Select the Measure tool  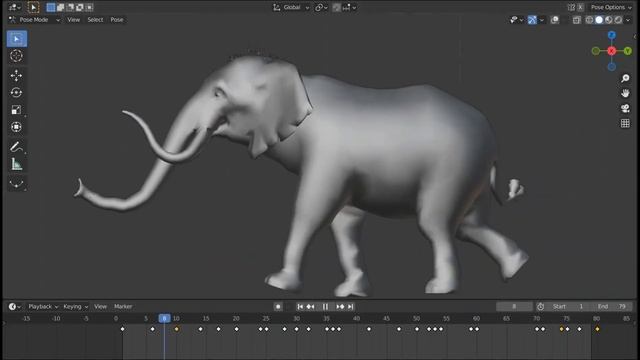[x=17, y=164]
